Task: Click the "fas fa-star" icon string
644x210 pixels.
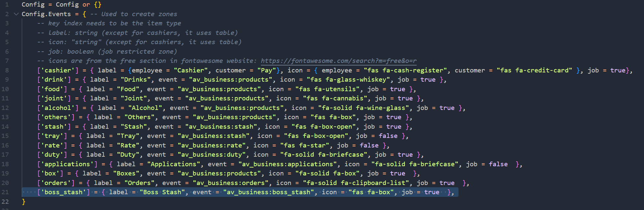Action: point(305,145)
